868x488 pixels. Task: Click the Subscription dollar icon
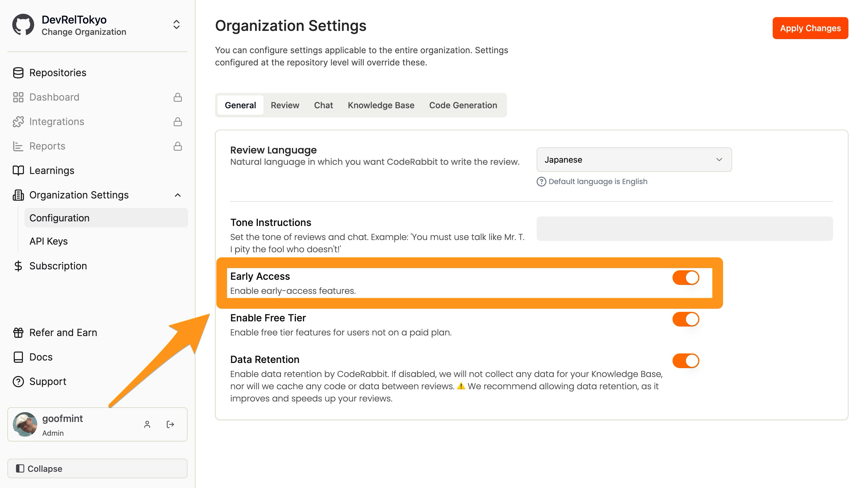pos(18,266)
